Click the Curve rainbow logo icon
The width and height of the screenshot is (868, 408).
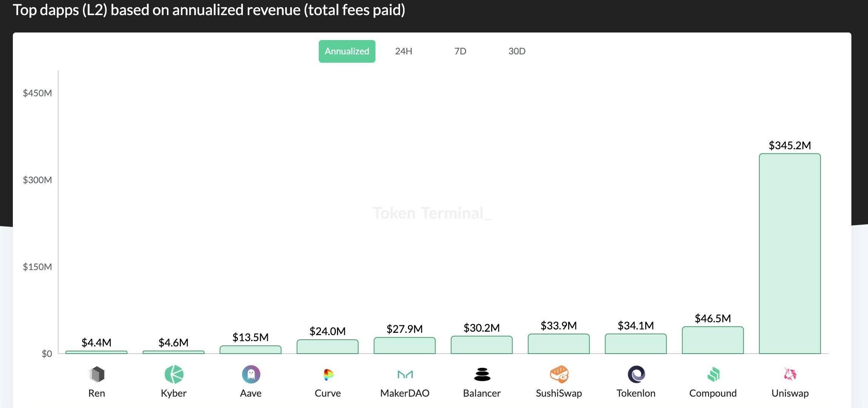tap(328, 374)
